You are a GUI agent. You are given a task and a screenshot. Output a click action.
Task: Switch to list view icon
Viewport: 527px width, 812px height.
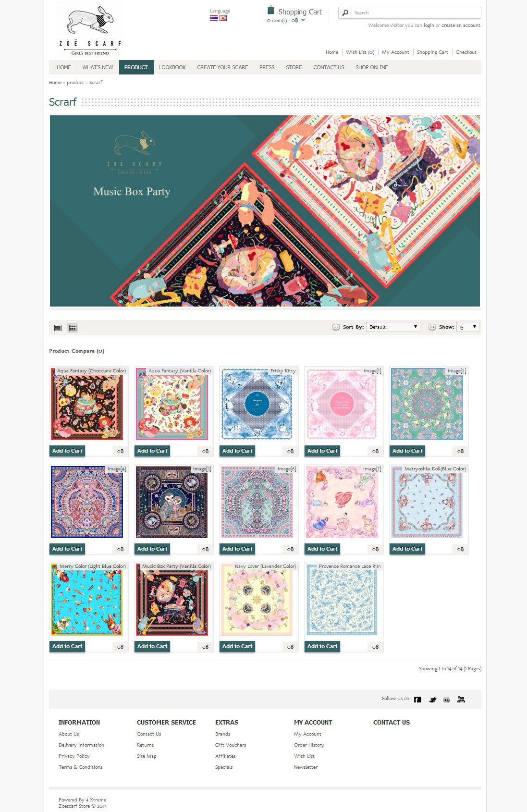58,328
